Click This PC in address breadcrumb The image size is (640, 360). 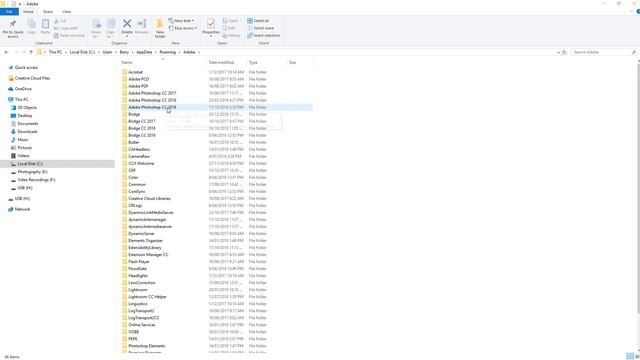[x=56, y=52]
